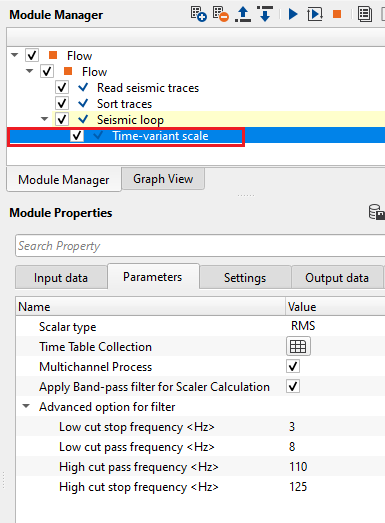Edit High cut stop frequency value 125
385x523 pixels.
click(335, 487)
